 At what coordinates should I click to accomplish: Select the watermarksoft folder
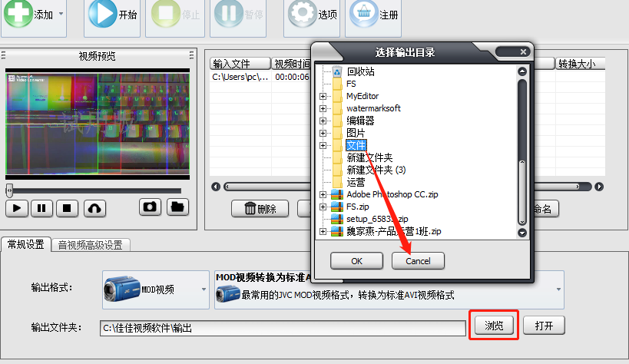pyautogui.click(x=373, y=108)
